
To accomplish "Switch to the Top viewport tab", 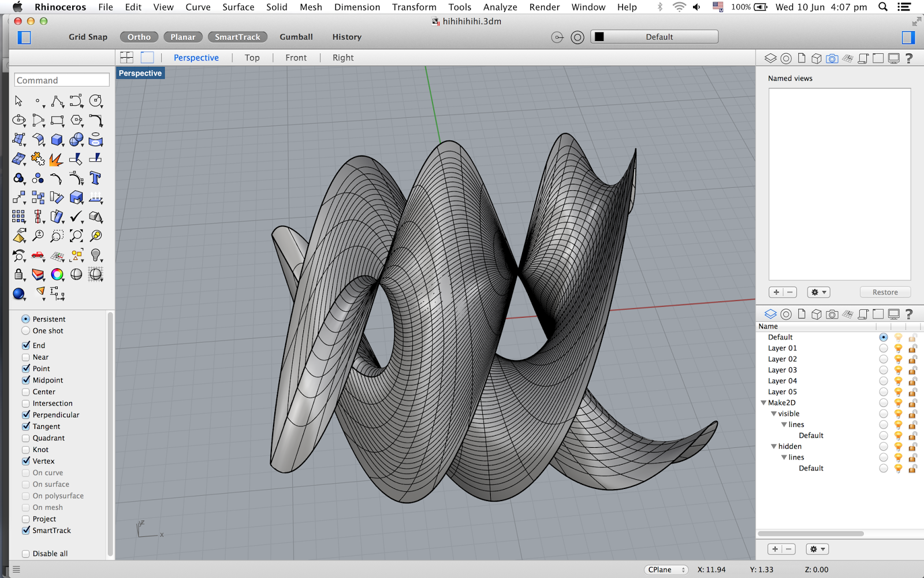I will pos(252,57).
